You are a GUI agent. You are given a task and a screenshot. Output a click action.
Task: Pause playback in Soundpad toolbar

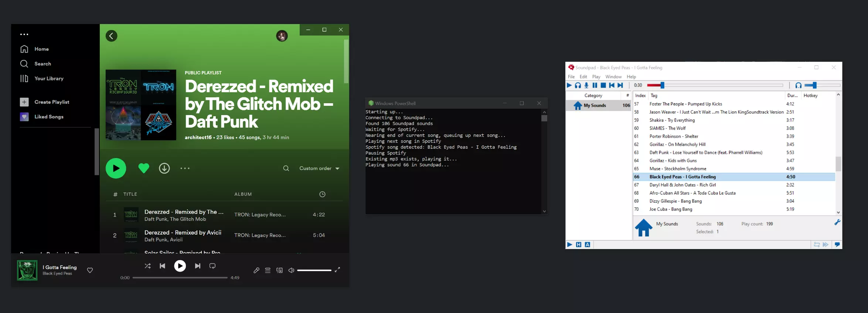[x=595, y=85]
